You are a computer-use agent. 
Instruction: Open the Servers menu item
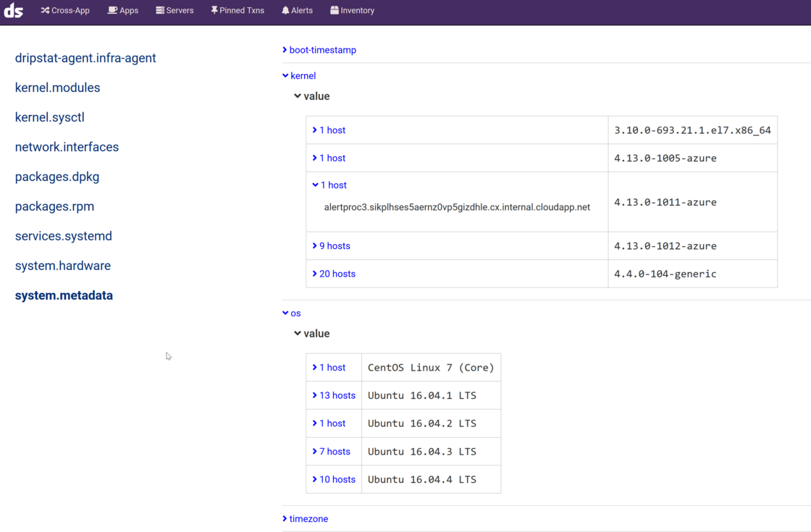(180, 10)
